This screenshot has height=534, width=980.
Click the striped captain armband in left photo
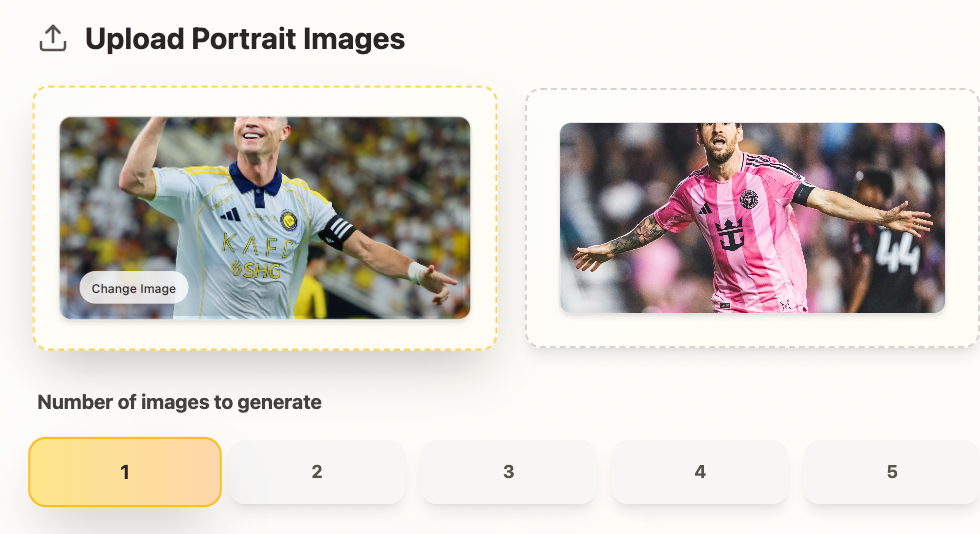click(338, 232)
